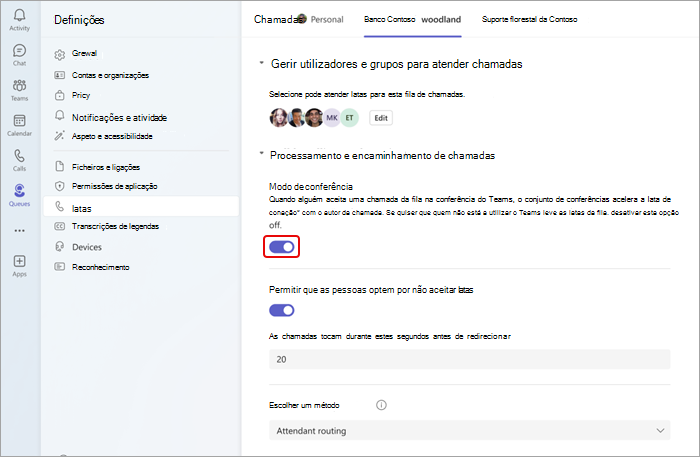Click the CC icon for Transcrições
Viewport: 700px width, 457px height.
pos(59,226)
